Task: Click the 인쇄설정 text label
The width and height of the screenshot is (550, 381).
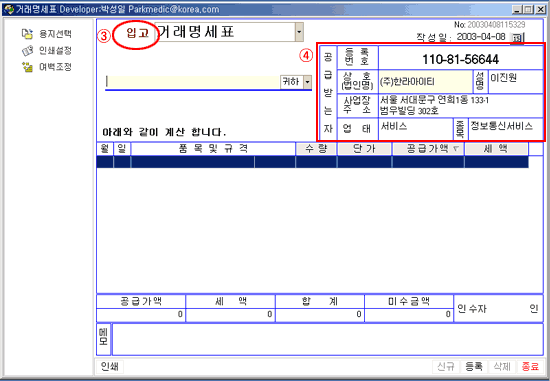Action: pos(55,51)
